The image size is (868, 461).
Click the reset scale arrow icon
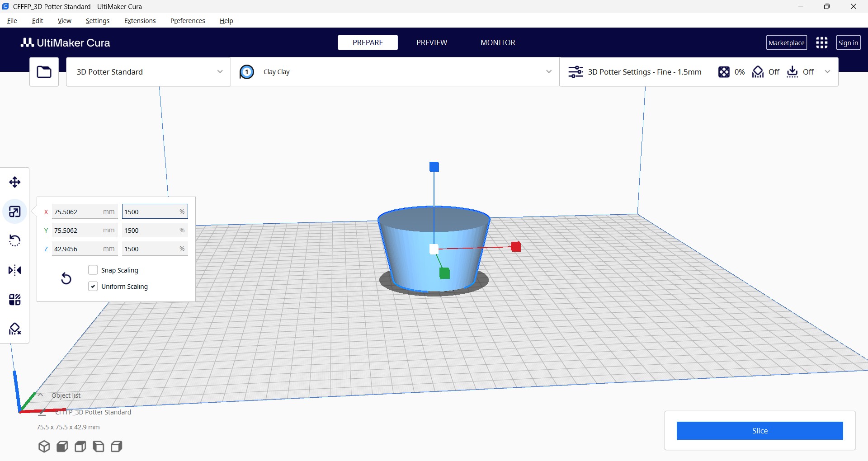66,278
